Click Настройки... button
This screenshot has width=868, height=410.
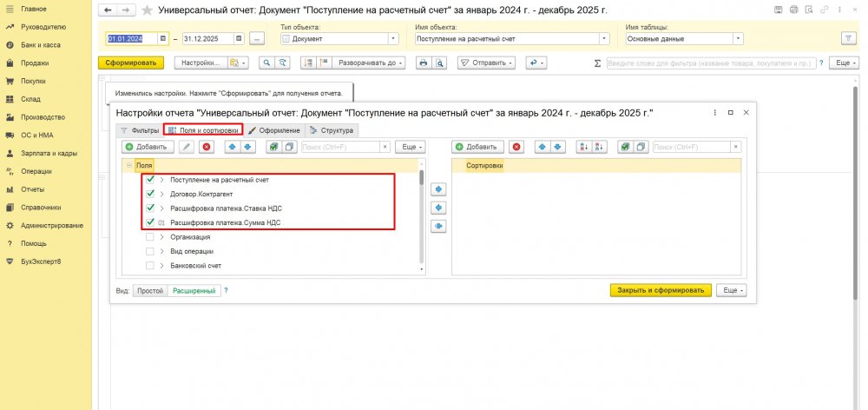[201, 63]
